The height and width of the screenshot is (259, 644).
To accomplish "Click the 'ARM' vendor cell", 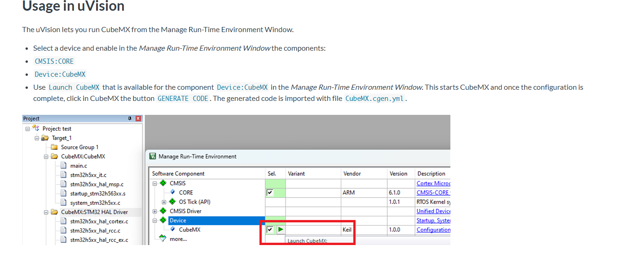I will [364, 193].
